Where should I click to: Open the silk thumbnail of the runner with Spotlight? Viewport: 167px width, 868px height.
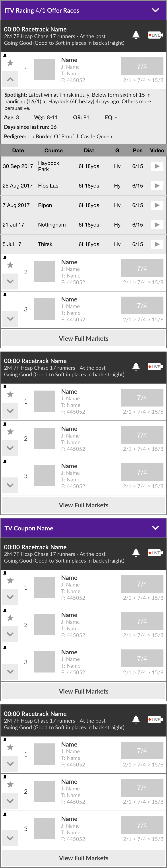[x=45, y=70]
